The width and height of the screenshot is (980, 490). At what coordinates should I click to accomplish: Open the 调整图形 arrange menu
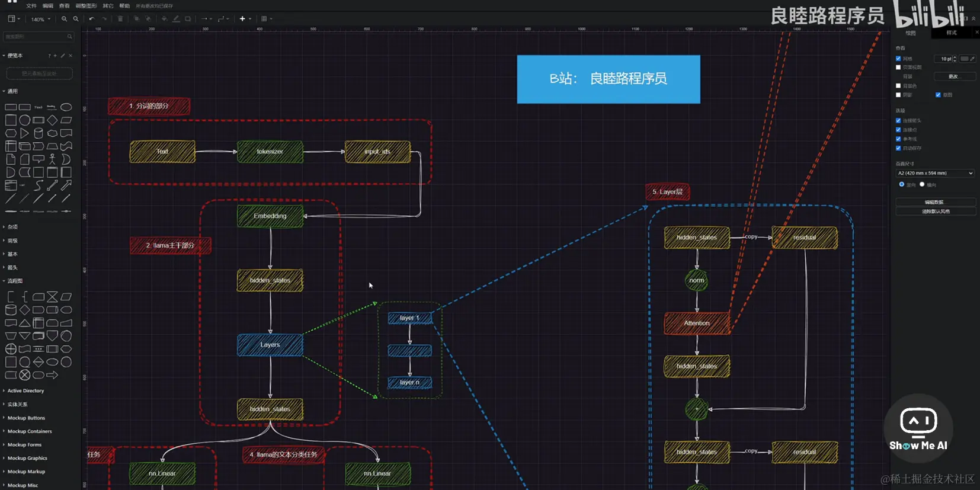[x=86, y=6]
